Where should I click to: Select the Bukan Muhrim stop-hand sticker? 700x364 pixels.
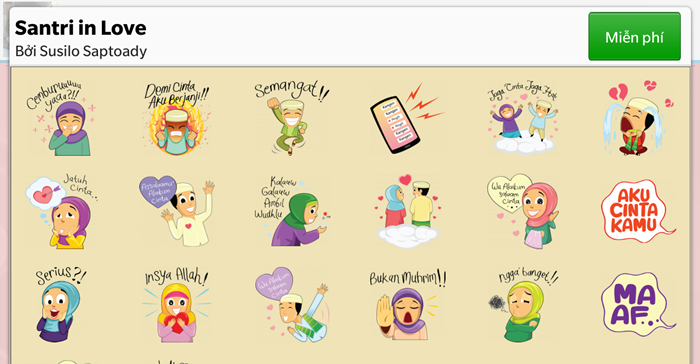point(407,305)
